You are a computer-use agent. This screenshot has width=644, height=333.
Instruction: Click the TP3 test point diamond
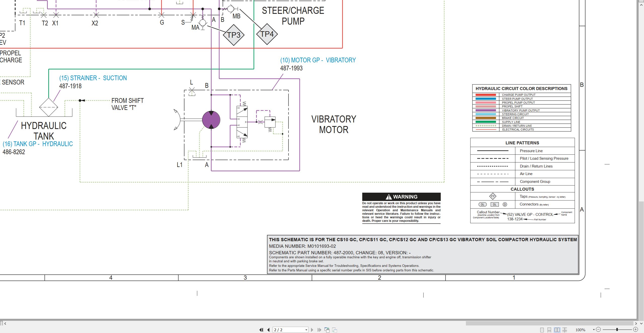234,35
